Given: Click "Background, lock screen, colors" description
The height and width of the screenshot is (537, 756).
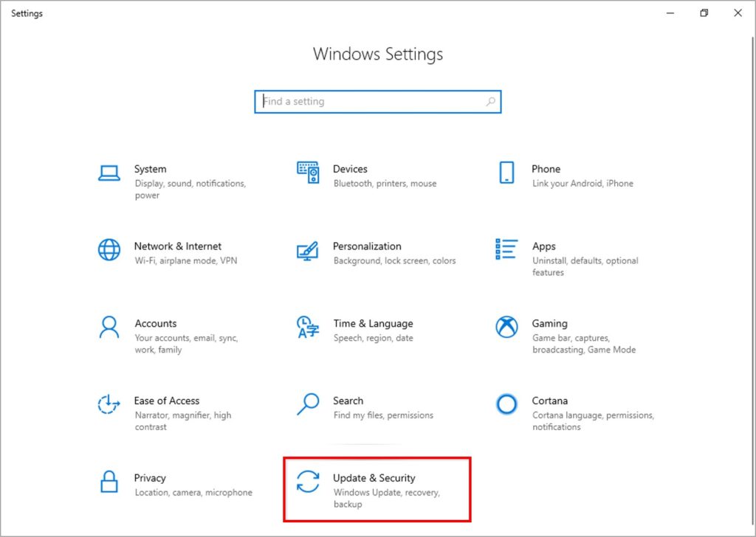Looking at the screenshot, I should point(395,260).
